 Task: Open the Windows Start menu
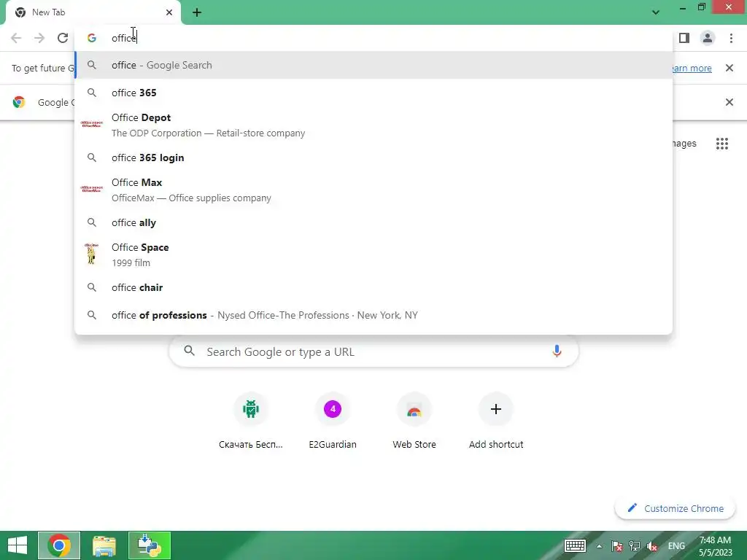(18, 545)
